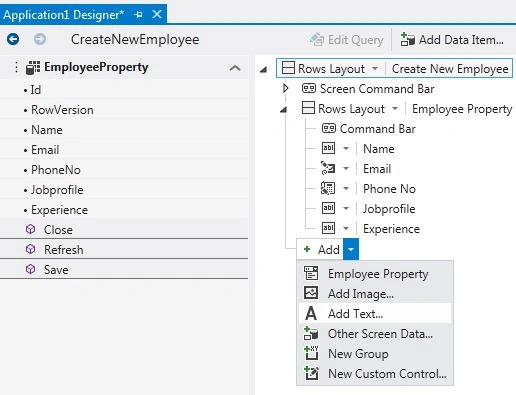Open Employee Property Rows Layout dropdown
516x395 pixels.
[395, 108]
